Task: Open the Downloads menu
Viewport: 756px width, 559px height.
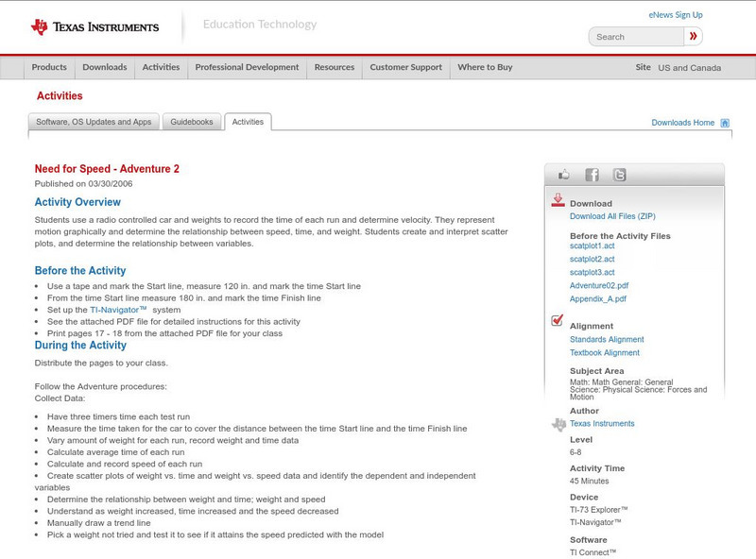Action: pos(105,67)
